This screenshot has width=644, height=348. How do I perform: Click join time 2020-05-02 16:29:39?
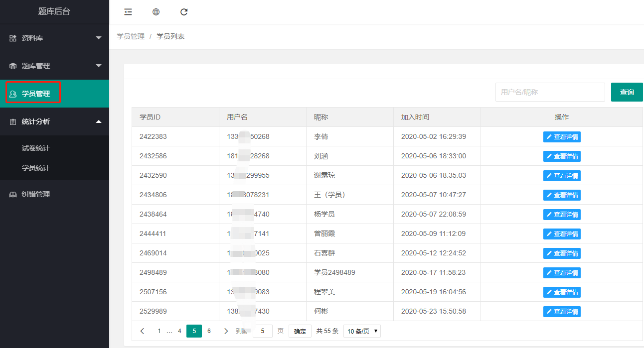pyautogui.click(x=434, y=136)
